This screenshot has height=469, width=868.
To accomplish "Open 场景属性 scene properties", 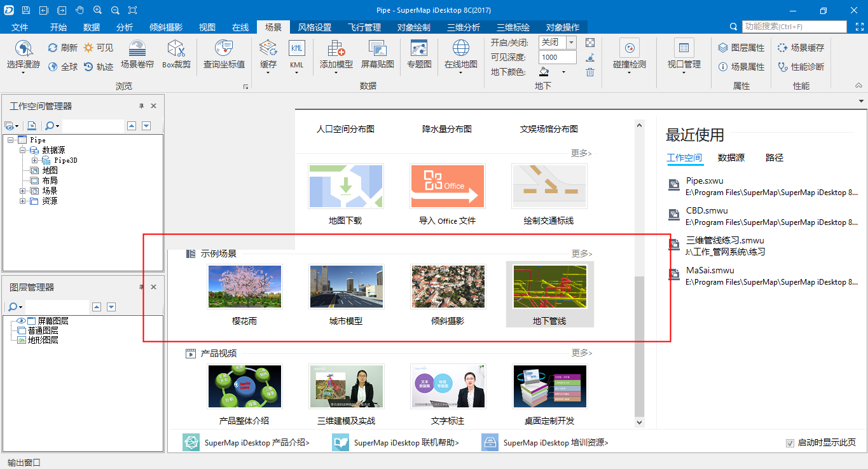I will pos(741,67).
